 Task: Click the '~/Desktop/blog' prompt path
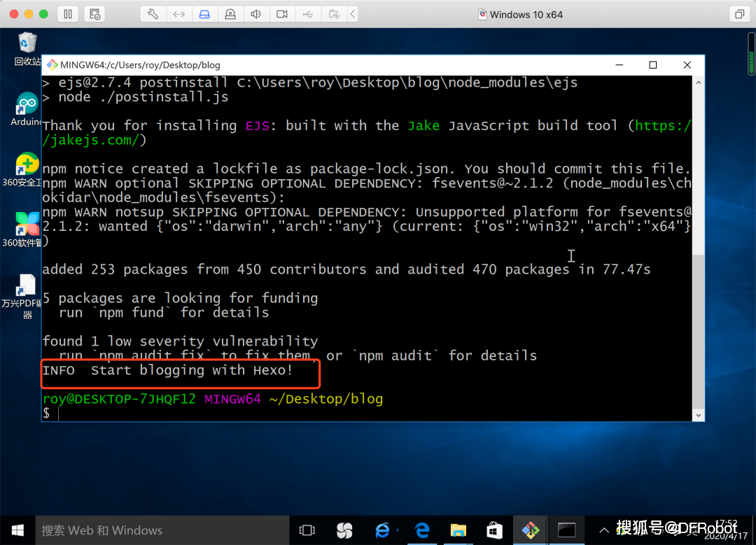[x=326, y=399]
